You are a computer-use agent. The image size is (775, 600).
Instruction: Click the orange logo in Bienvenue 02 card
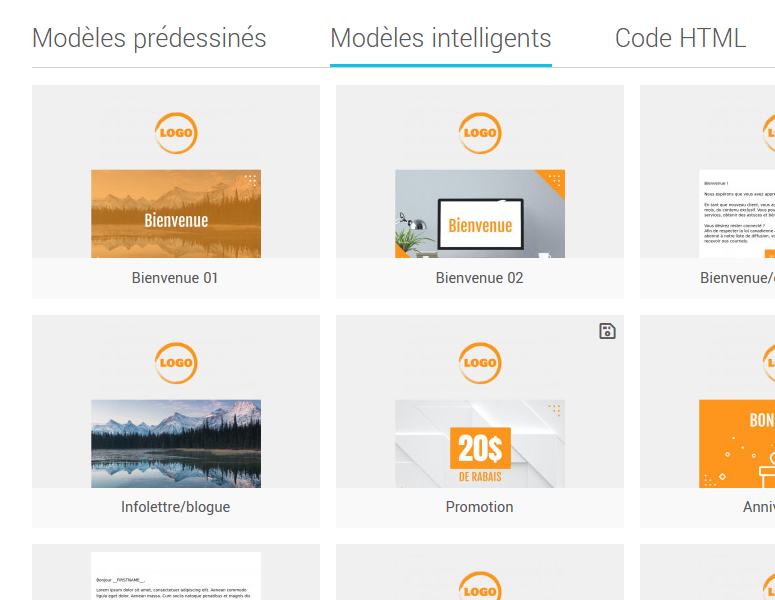click(x=480, y=133)
